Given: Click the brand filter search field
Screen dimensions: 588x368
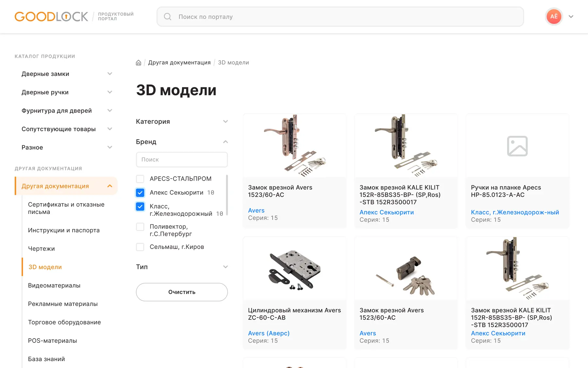Looking at the screenshot, I should coord(182,160).
